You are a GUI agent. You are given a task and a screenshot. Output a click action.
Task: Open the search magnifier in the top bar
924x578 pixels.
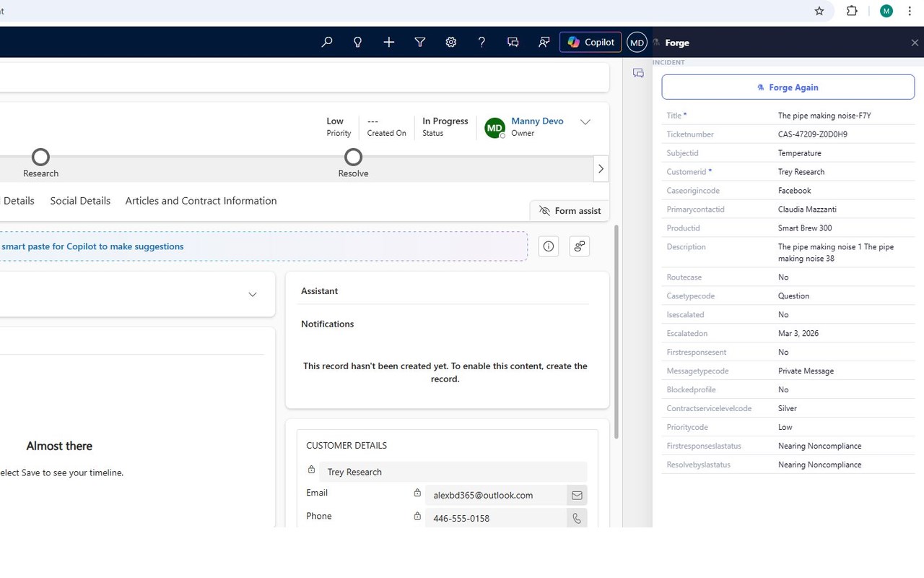tap(327, 43)
